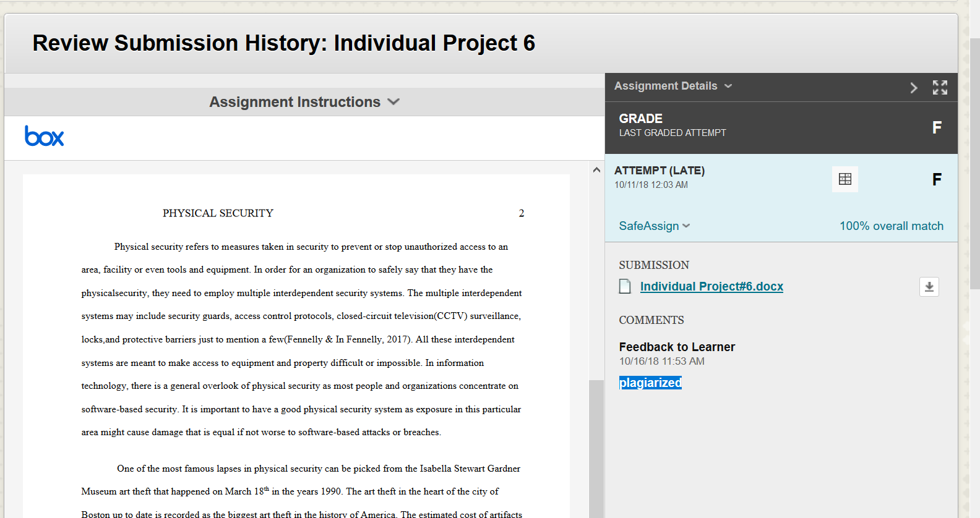Collapse the details panel with right arrow
This screenshot has height=518, width=980.
pyautogui.click(x=913, y=88)
